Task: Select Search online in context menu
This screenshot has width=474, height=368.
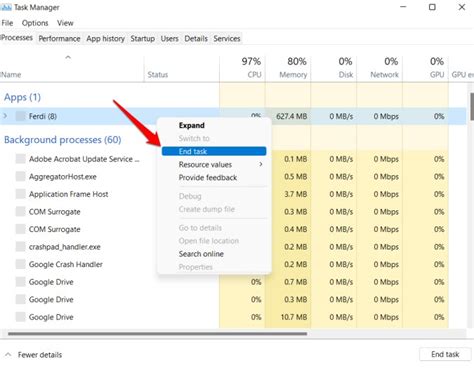Action: pos(201,254)
